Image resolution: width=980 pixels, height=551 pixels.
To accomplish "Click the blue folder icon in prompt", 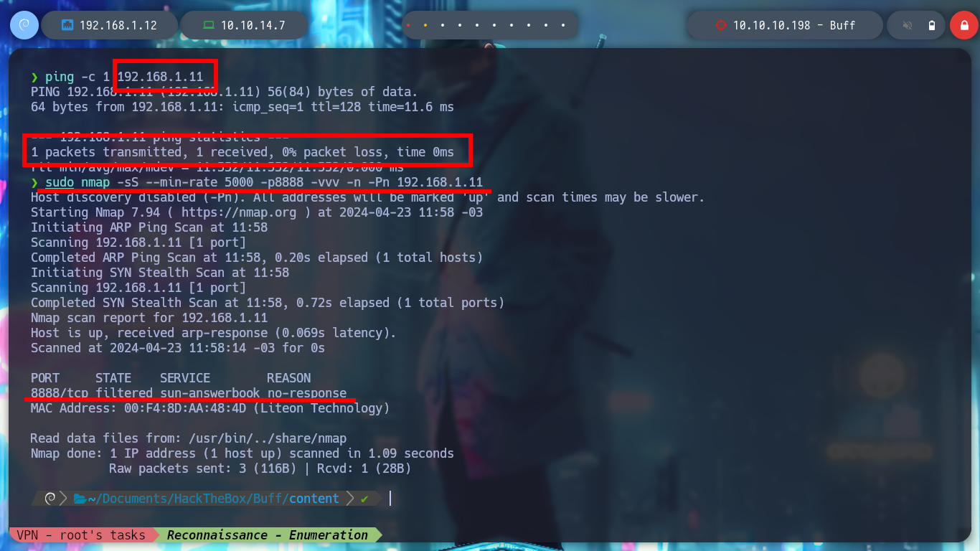I will [x=80, y=498].
